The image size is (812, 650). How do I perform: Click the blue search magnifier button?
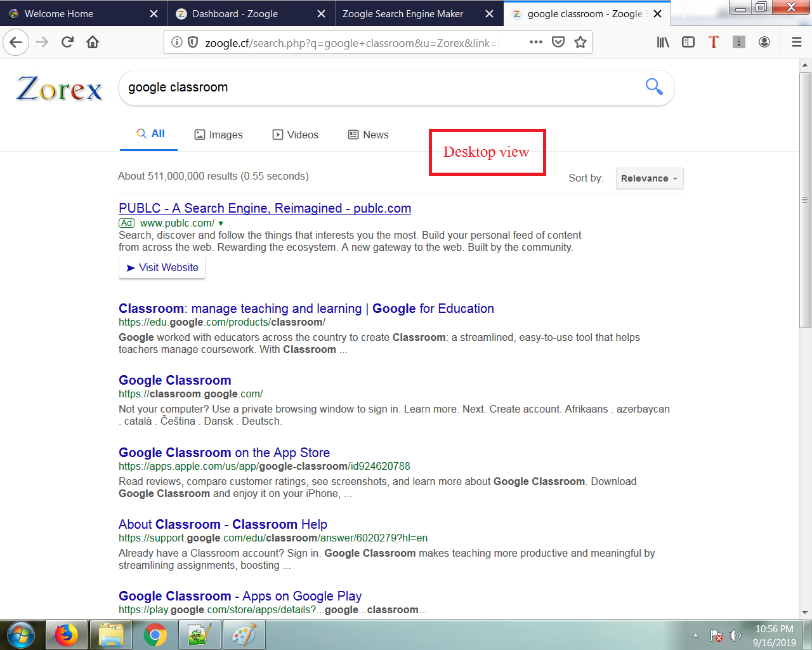click(x=653, y=86)
